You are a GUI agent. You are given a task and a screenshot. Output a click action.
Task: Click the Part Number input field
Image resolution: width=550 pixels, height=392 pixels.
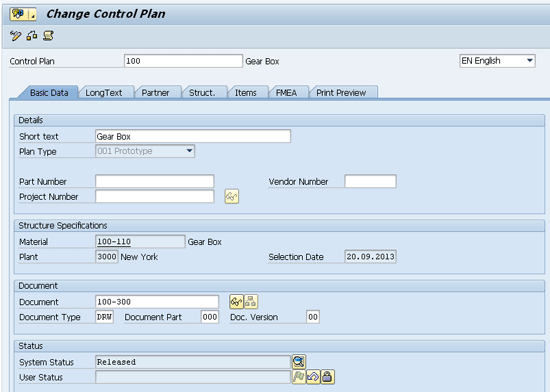click(x=155, y=181)
